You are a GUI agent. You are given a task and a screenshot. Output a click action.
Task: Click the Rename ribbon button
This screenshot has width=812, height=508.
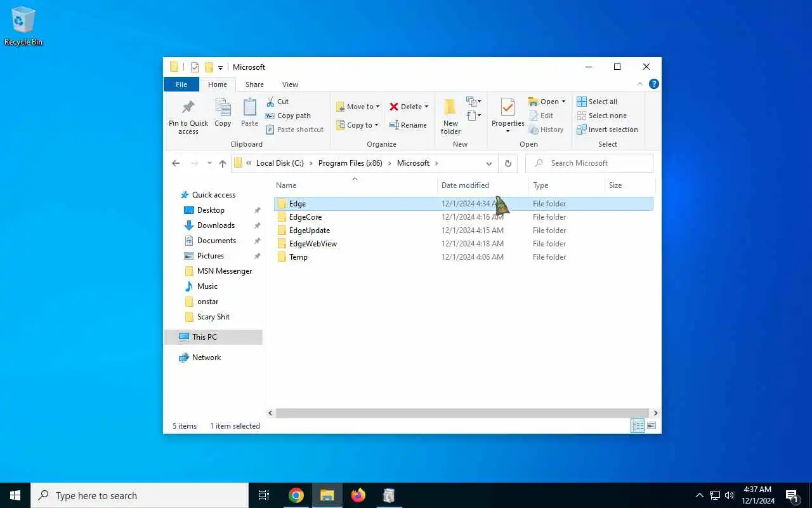pyautogui.click(x=408, y=125)
